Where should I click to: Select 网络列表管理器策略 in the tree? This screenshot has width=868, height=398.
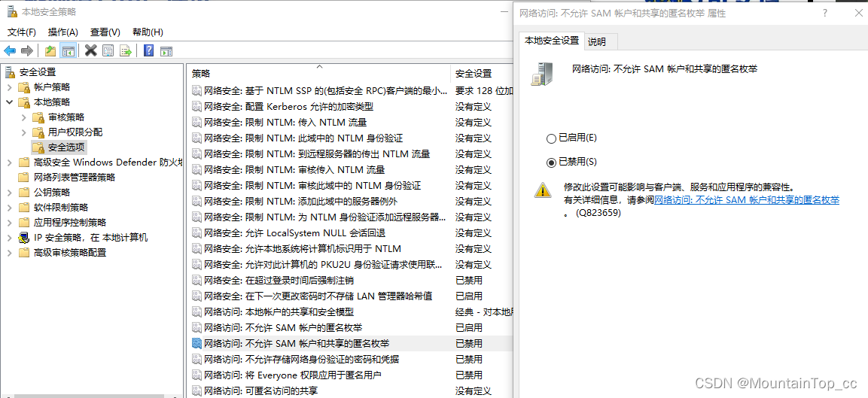coord(75,177)
